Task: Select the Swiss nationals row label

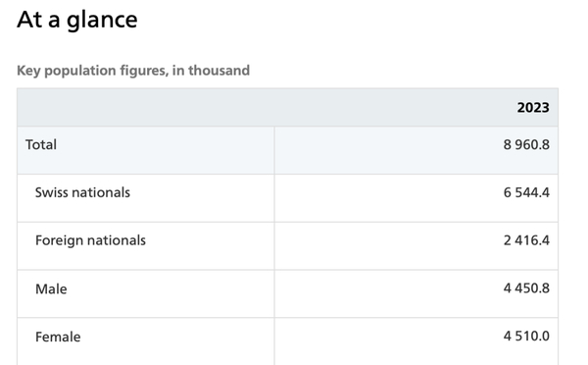Action: 82,192
